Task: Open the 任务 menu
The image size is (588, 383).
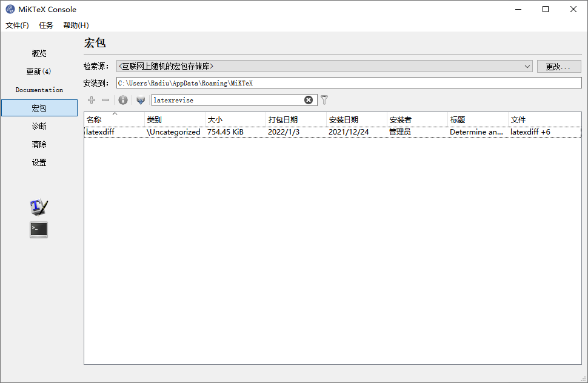Action: coord(46,25)
